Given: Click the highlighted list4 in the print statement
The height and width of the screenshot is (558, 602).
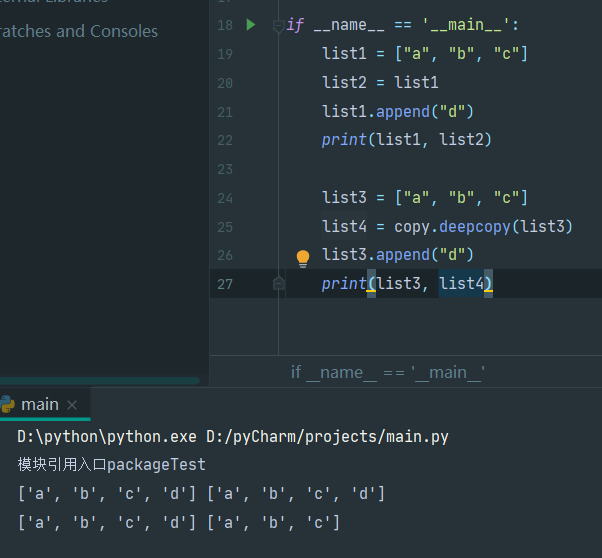Looking at the screenshot, I should (461, 283).
